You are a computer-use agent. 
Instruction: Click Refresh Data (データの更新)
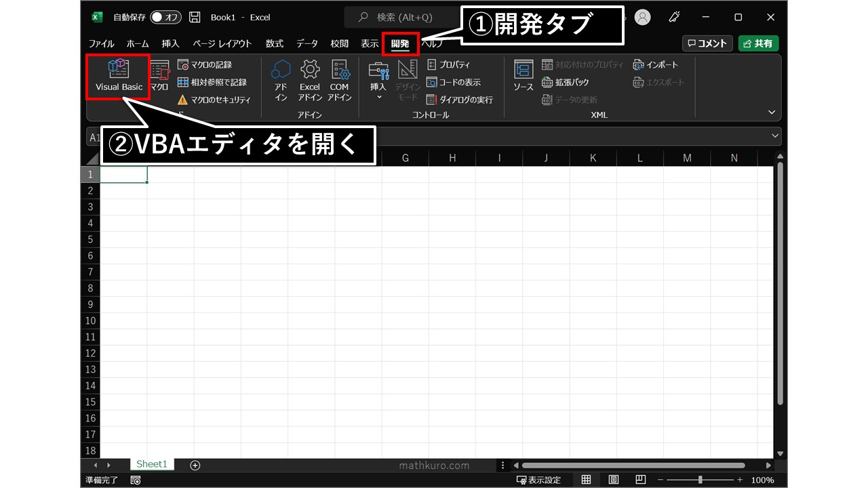click(x=570, y=100)
